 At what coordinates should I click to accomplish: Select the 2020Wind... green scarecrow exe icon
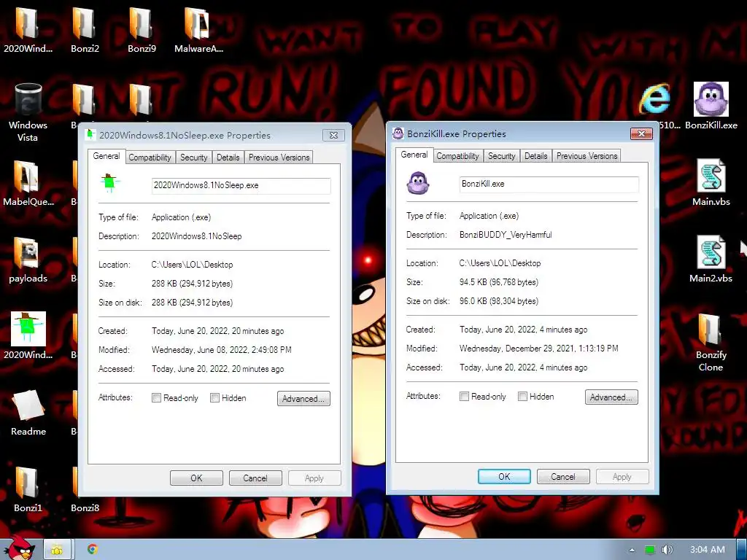coord(28,335)
